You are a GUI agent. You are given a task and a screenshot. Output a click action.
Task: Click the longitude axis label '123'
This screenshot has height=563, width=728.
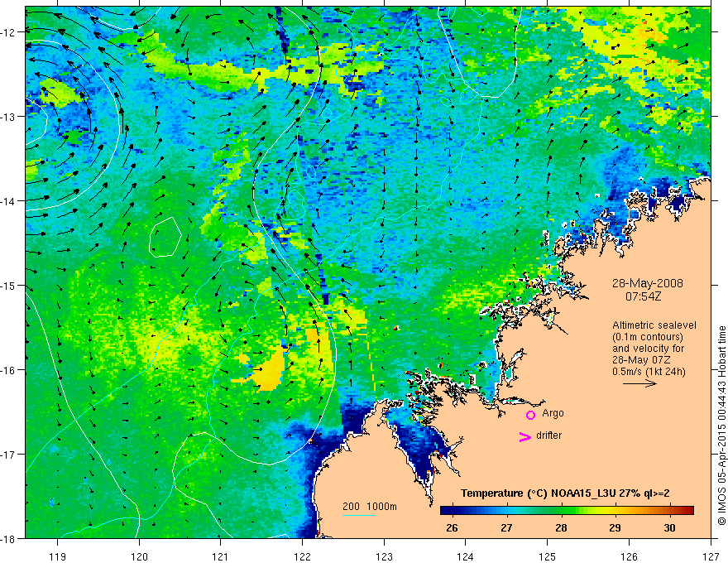click(x=384, y=556)
